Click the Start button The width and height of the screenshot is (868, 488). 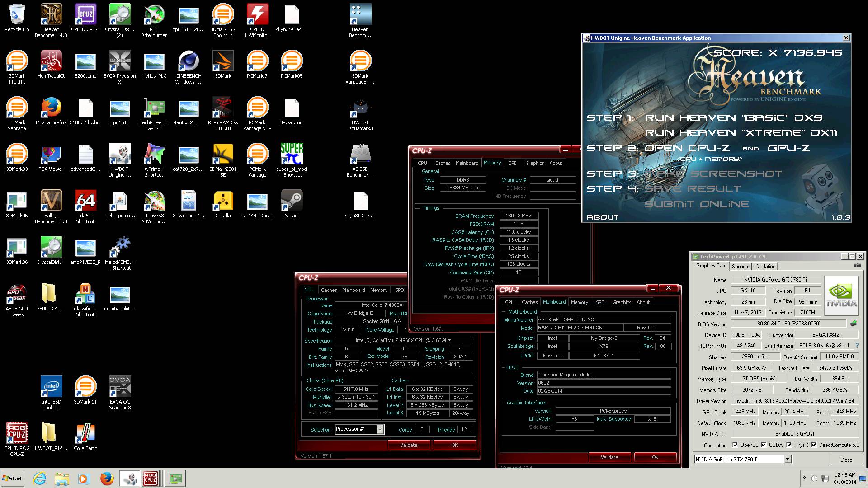[x=13, y=478]
